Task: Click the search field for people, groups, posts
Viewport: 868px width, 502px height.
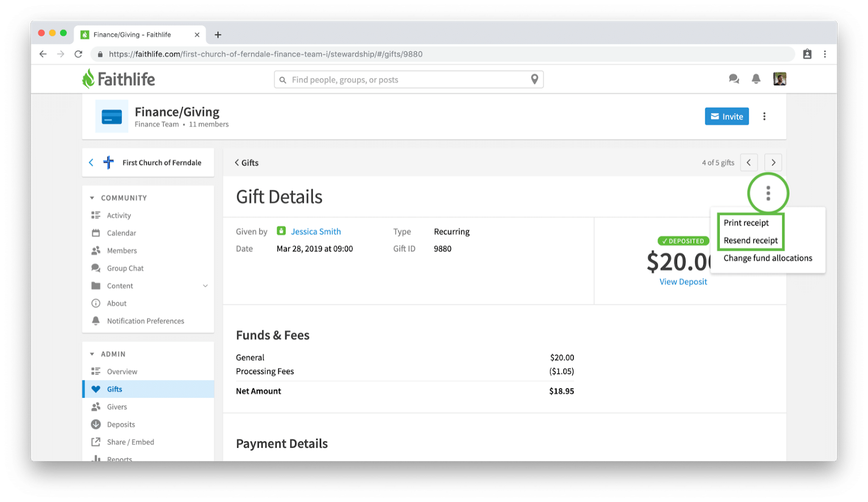Action: pos(409,79)
